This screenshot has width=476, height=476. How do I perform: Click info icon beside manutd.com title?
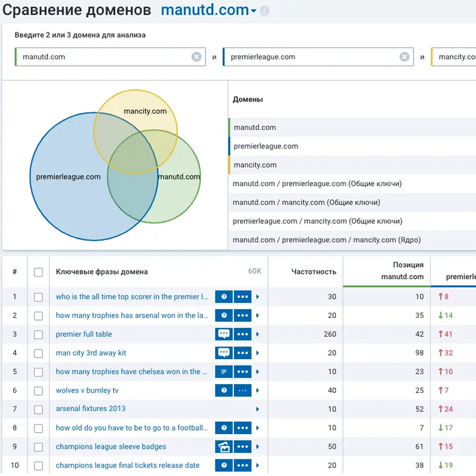(264, 11)
